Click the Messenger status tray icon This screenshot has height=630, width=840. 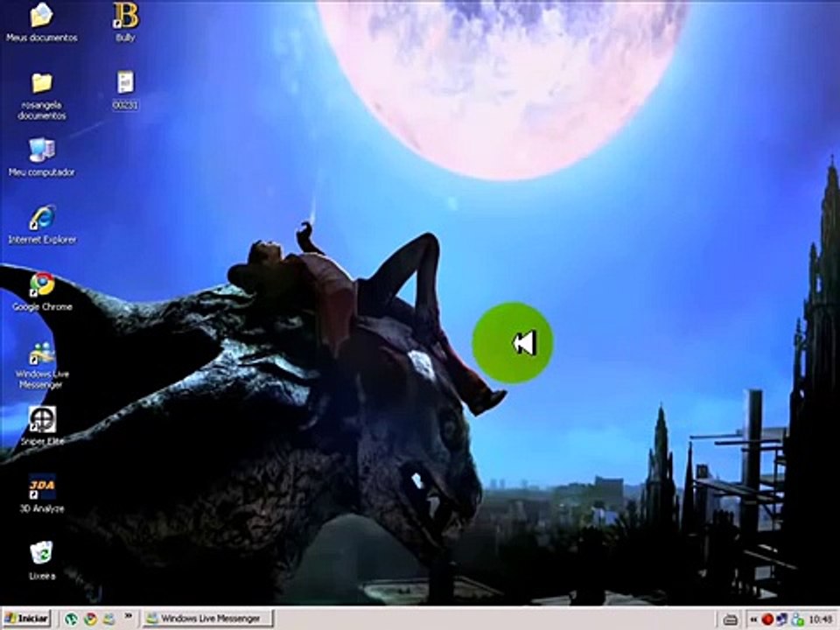coord(798,619)
